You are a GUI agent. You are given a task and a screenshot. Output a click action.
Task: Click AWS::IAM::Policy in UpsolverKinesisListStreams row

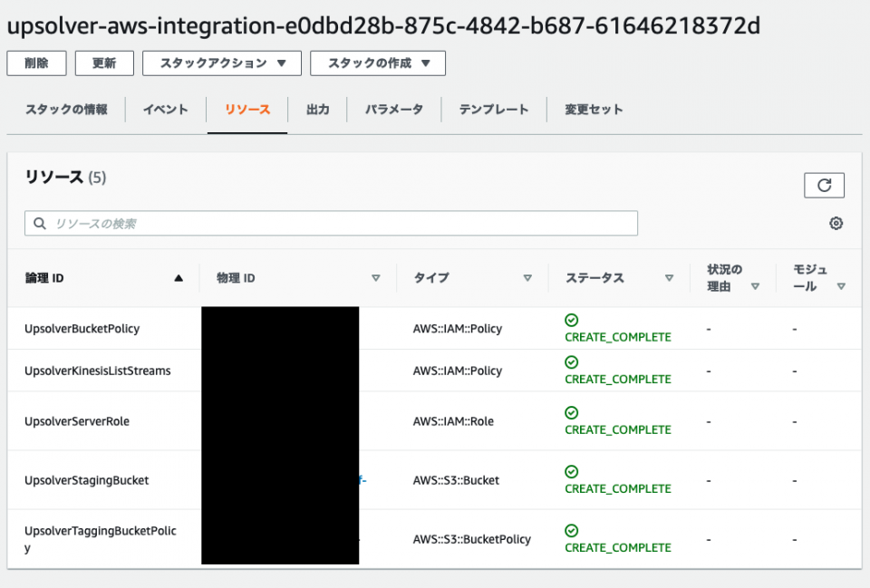pyautogui.click(x=458, y=371)
